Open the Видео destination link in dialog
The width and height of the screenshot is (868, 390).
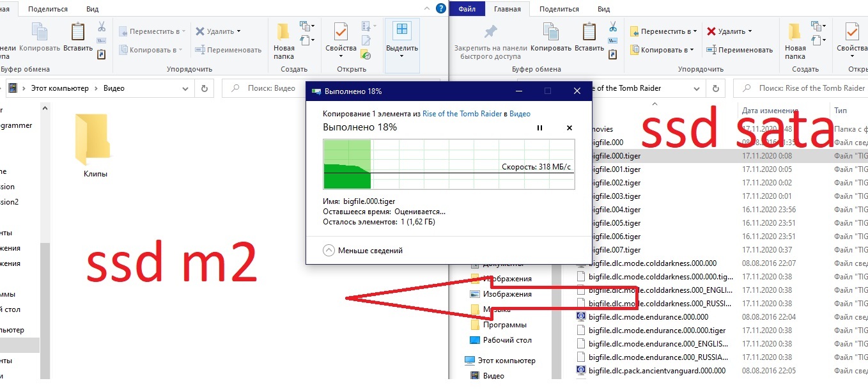520,114
